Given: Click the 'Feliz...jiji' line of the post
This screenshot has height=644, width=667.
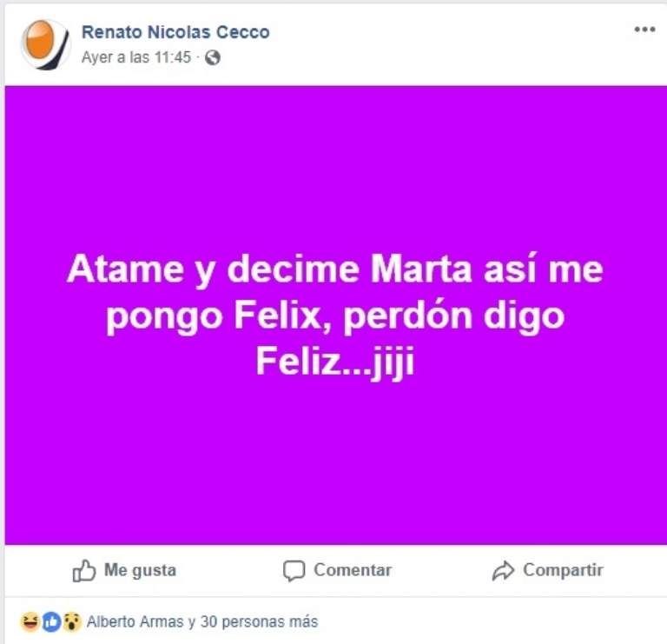Looking at the screenshot, I should tap(334, 362).
